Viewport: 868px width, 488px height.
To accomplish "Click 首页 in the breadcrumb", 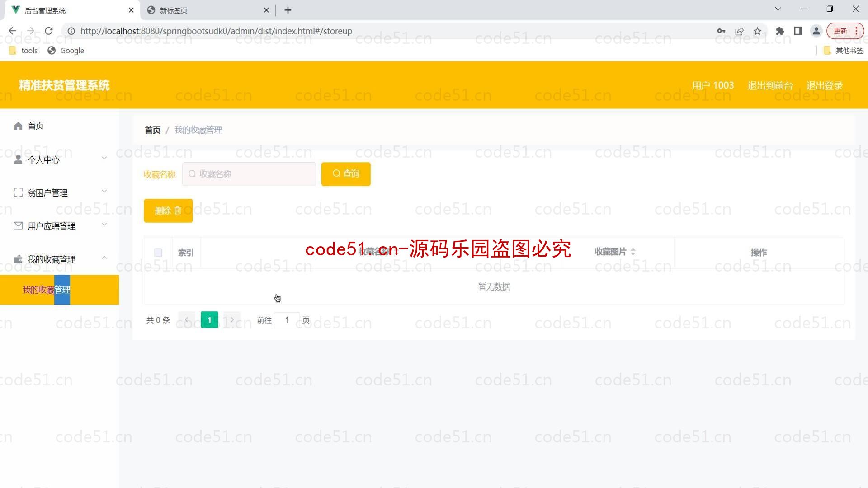I will [x=152, y=130].
